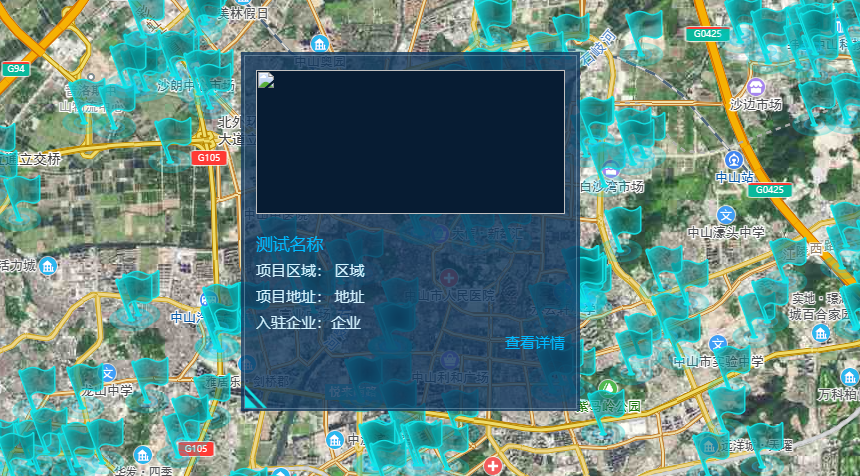Image resolution: width=860 pixels, height=476 pixels.
Task: Click the 远洋城·荣耀 building icon
Action: (x=709, y=445)
